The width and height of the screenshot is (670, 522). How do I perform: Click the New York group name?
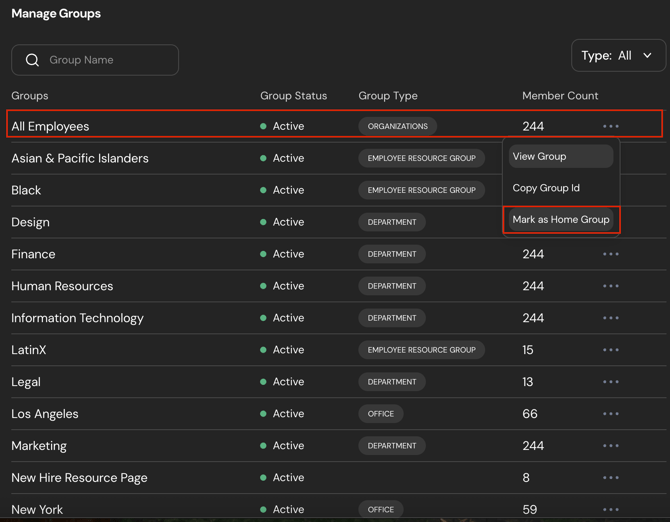pyautogui.click(x=37, y=510)
